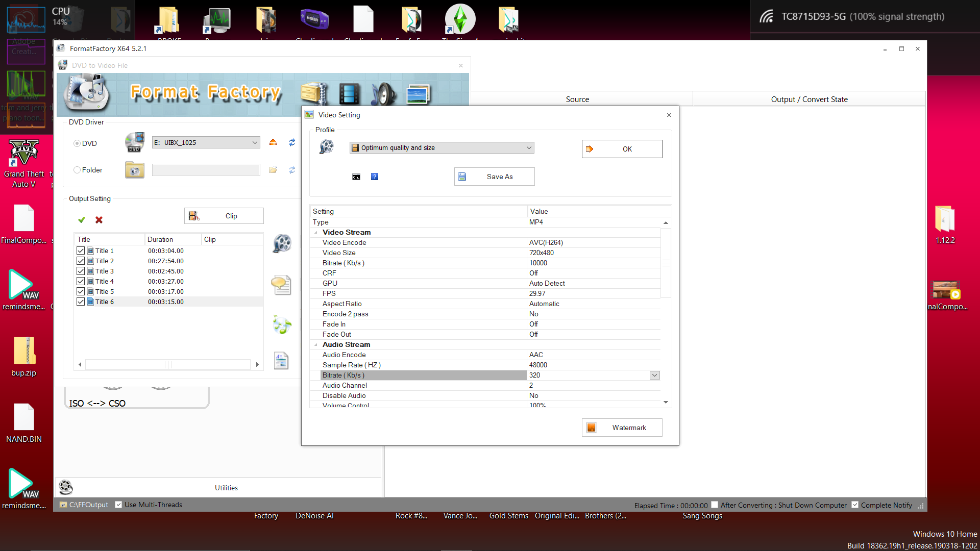This screenshot has width=980, height=551.
Task: Collapse the Video Stream section
Action: pos(316,232)
